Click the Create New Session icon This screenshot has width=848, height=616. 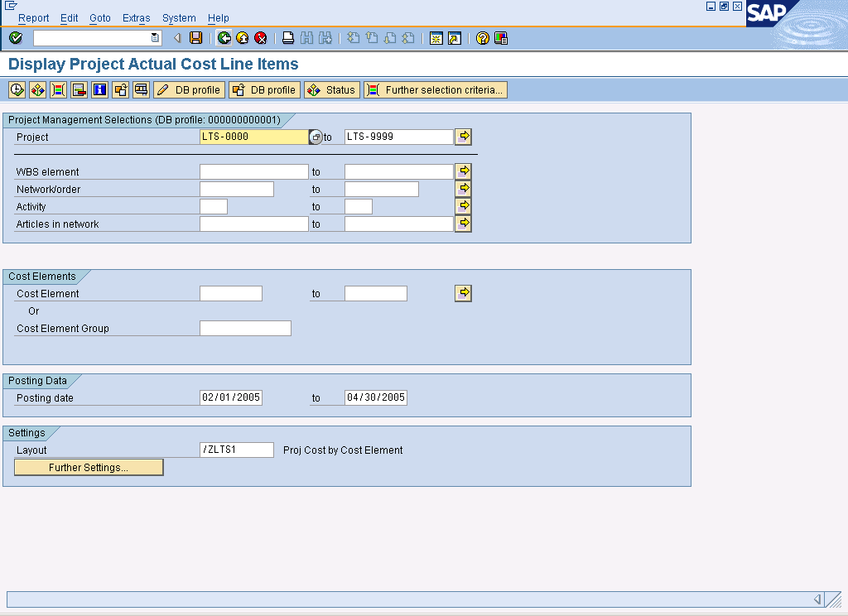(436, 38)
